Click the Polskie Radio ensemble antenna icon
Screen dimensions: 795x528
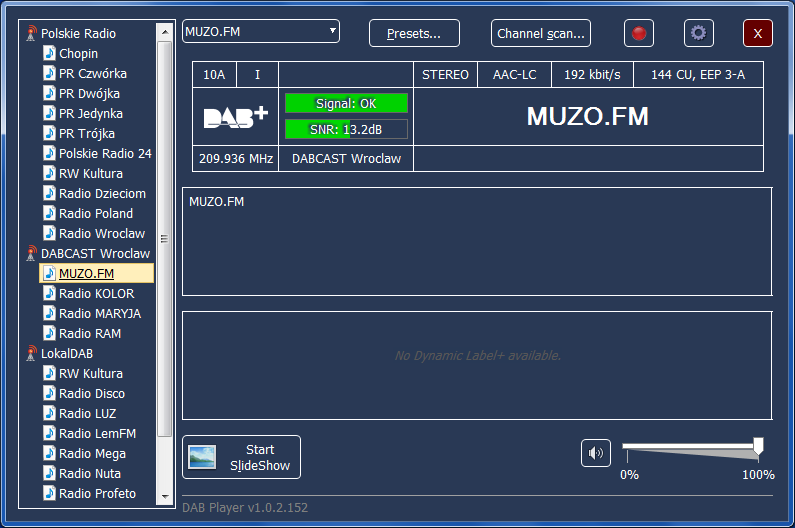pyautogui.click(x=31, y=34)
